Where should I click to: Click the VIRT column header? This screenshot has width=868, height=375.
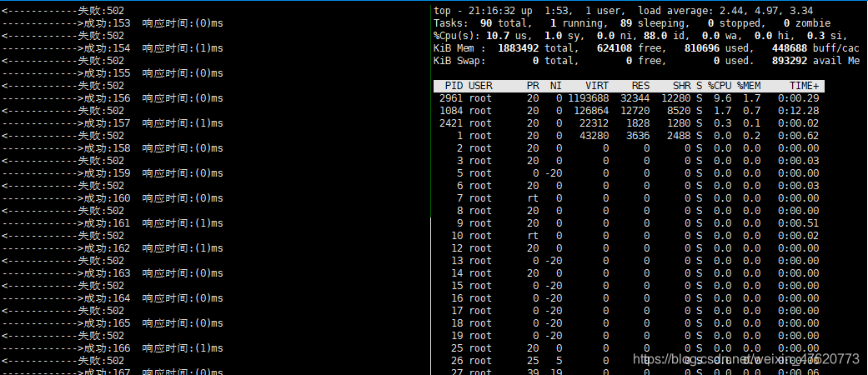click(x=597, y=86)
